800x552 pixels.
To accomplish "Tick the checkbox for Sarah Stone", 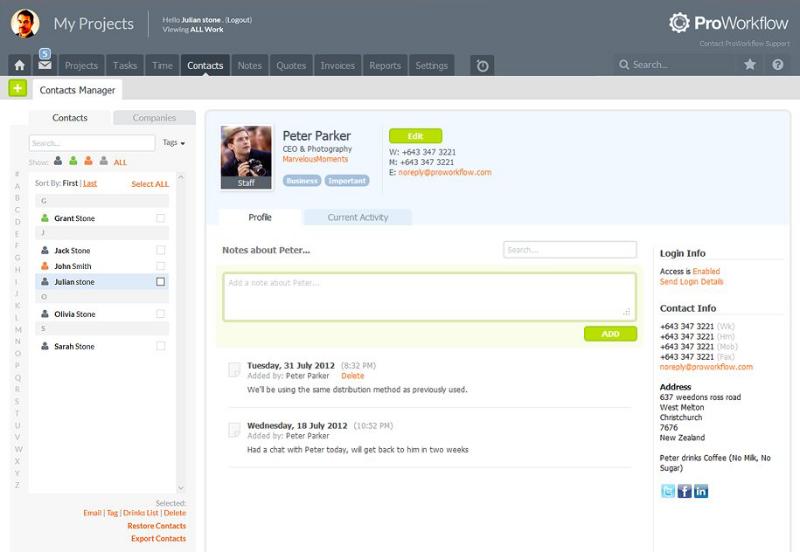I will point(161,346).
